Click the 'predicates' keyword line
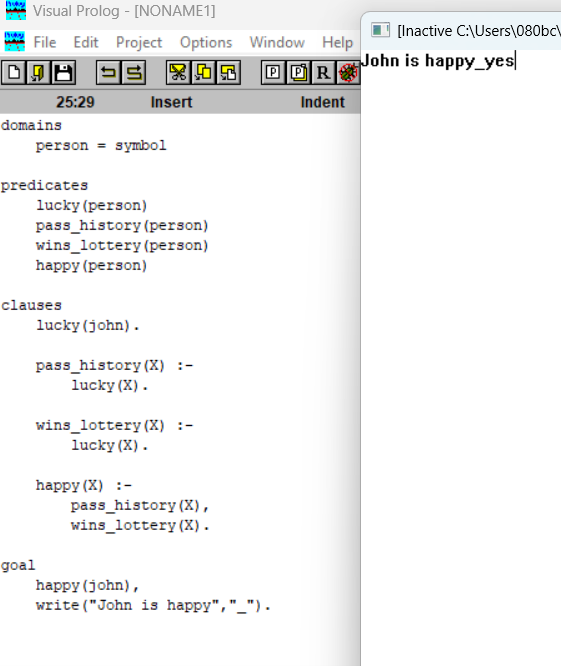561x666 pixels. (x=44, y=186)
